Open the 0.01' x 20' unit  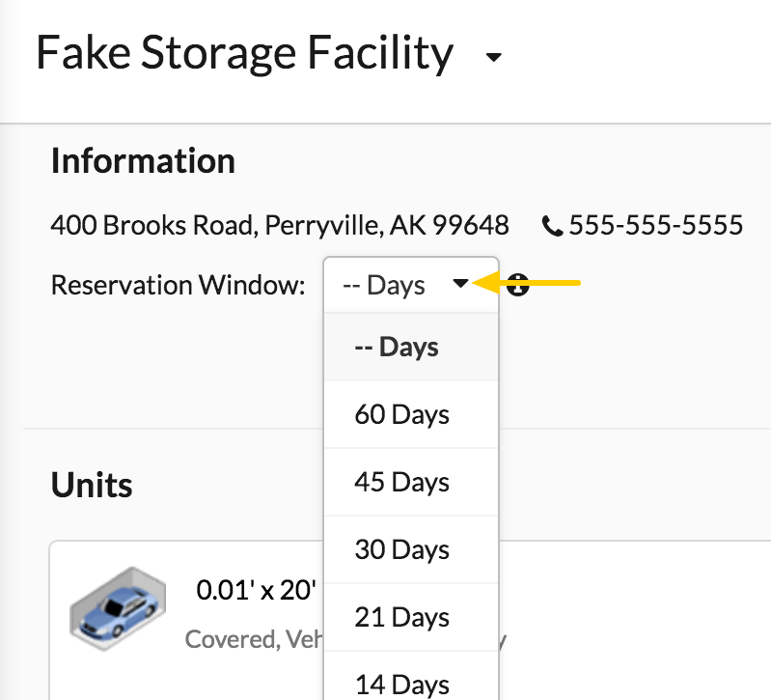(256, 590)
